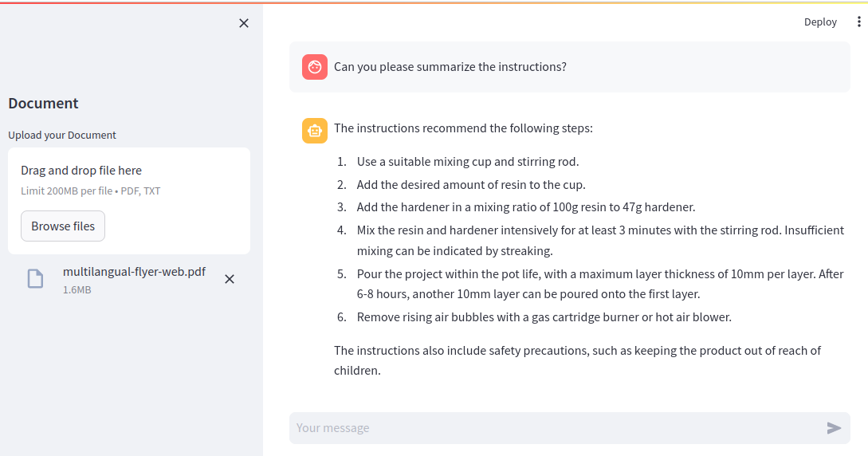Click step about mixing ratio 100g resin
The image size is (868, 456).
coord(526,207)
